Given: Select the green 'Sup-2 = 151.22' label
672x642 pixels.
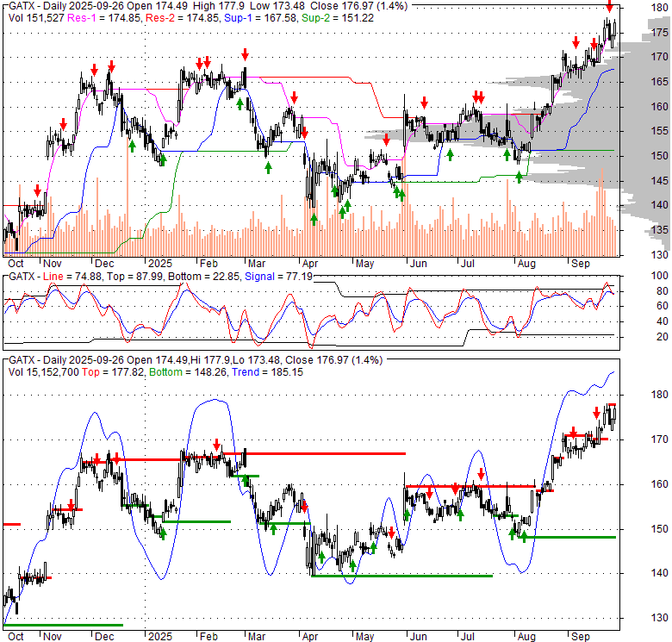Looking at the screenshot, I should point(338,18).
